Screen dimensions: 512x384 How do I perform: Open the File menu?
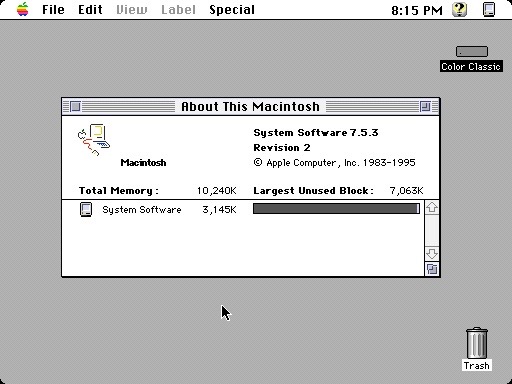coord(53,10)
